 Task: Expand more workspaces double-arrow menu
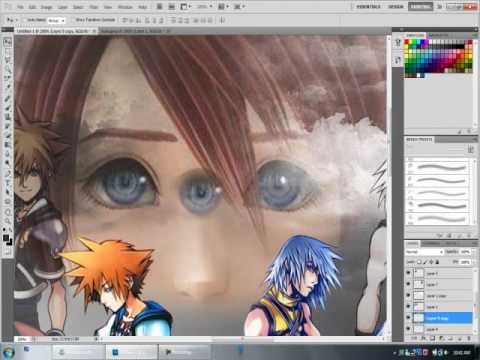439,6
